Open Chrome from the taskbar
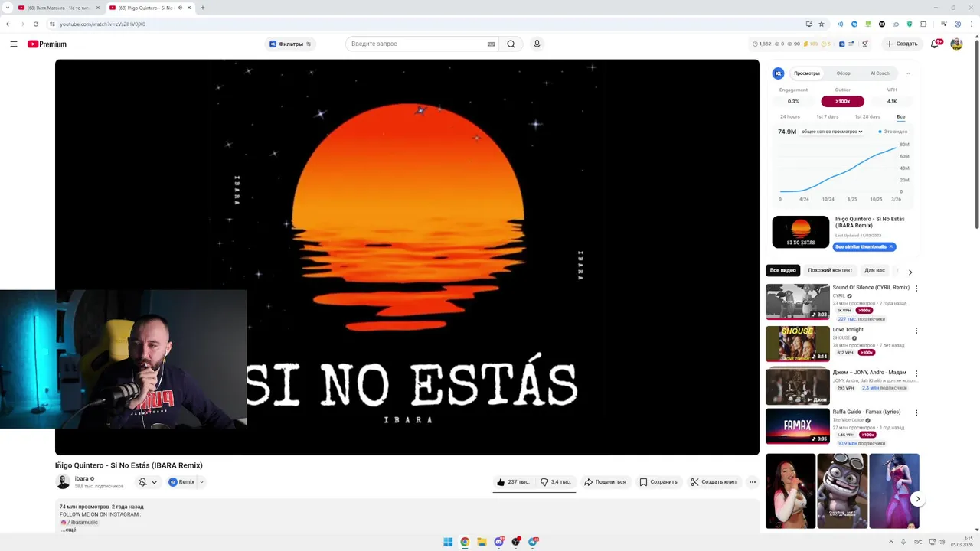The width and height of the screenshot is (980, 551). [465, 542]
